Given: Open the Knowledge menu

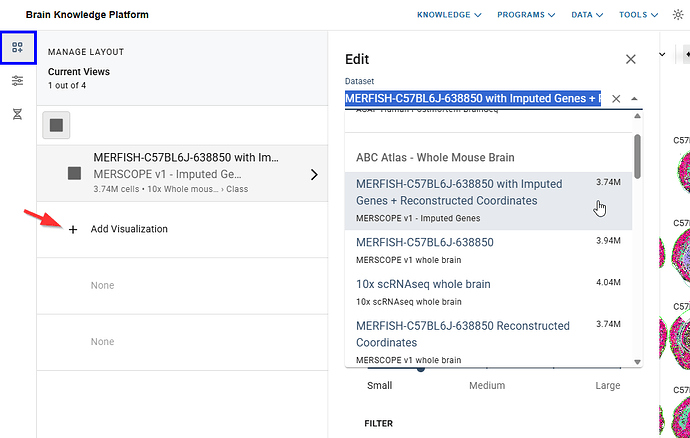Looking at the screenshot, I should pyautogui.click(x=449, y=15).
